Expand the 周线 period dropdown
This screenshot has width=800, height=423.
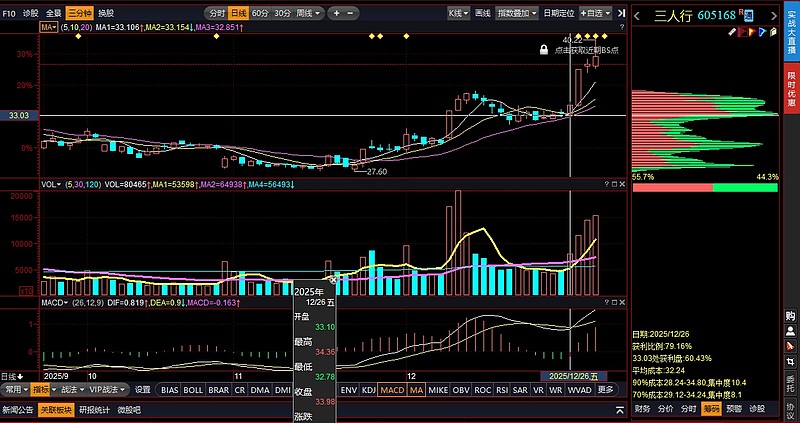pos(311,13)
